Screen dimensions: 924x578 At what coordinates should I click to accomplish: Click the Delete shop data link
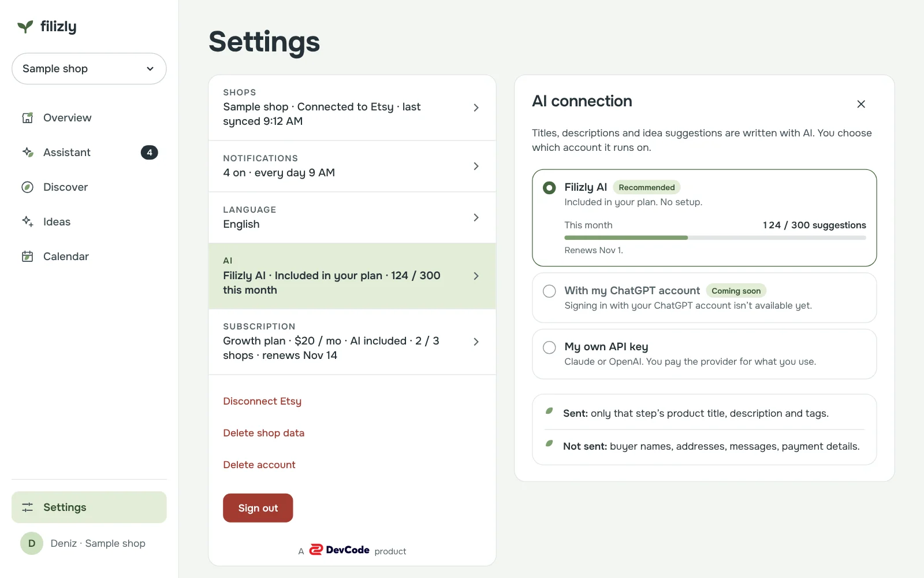click(x=264, y=433)
